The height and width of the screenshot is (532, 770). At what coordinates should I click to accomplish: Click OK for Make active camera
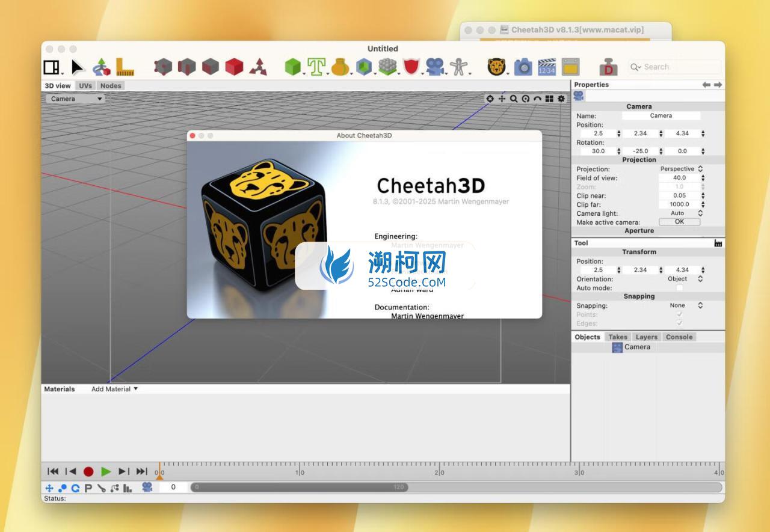[679, 222]
